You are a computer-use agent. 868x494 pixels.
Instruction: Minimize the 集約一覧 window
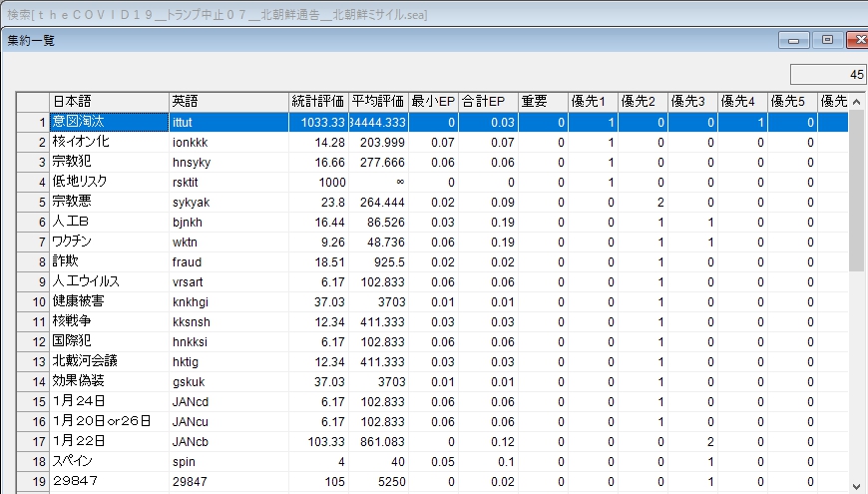795,40
